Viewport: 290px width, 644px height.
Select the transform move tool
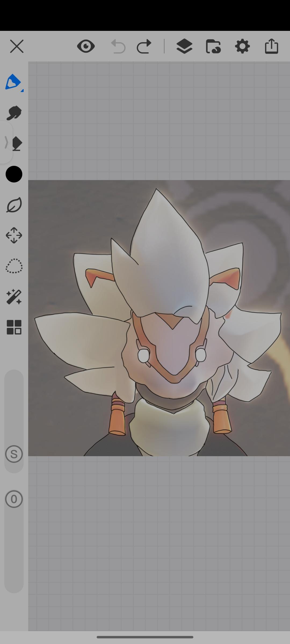click(14, 236)
